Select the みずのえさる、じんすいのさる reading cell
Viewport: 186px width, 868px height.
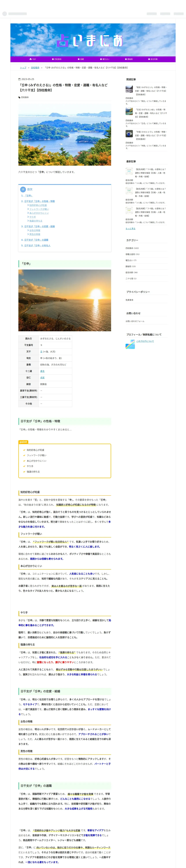(x=55, y=339)
